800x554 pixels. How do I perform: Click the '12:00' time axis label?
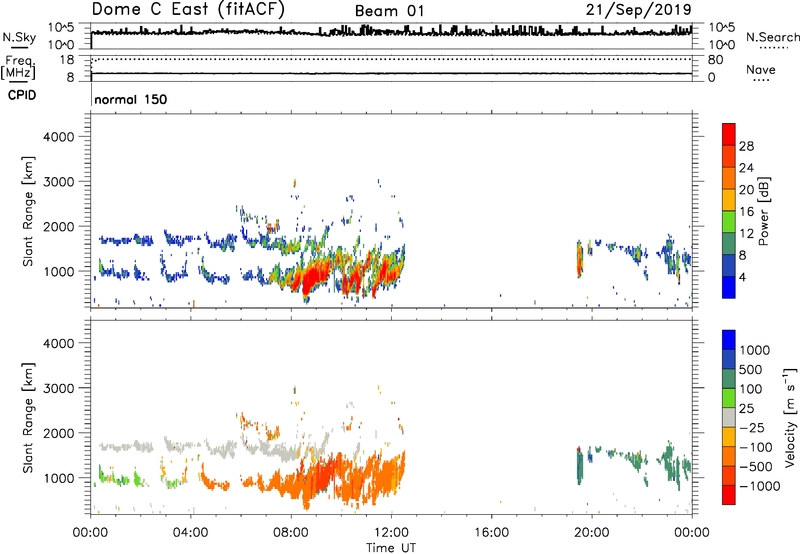coord(391,533)
